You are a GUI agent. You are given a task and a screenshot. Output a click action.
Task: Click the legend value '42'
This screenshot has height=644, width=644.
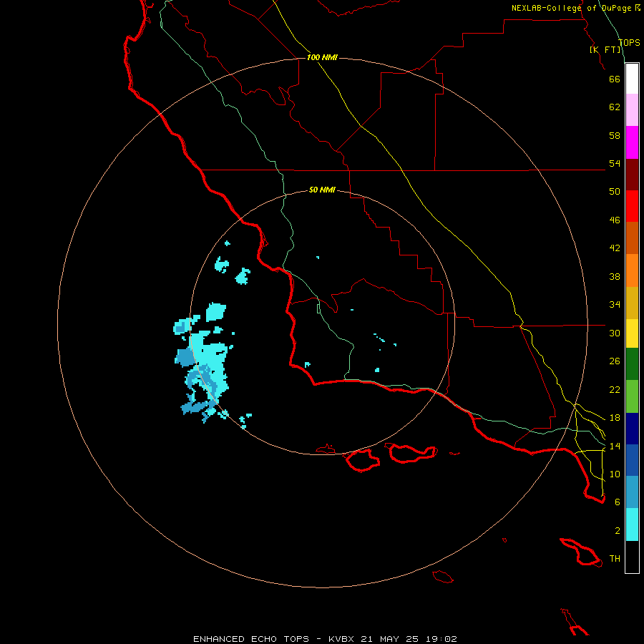pos(615,248)
